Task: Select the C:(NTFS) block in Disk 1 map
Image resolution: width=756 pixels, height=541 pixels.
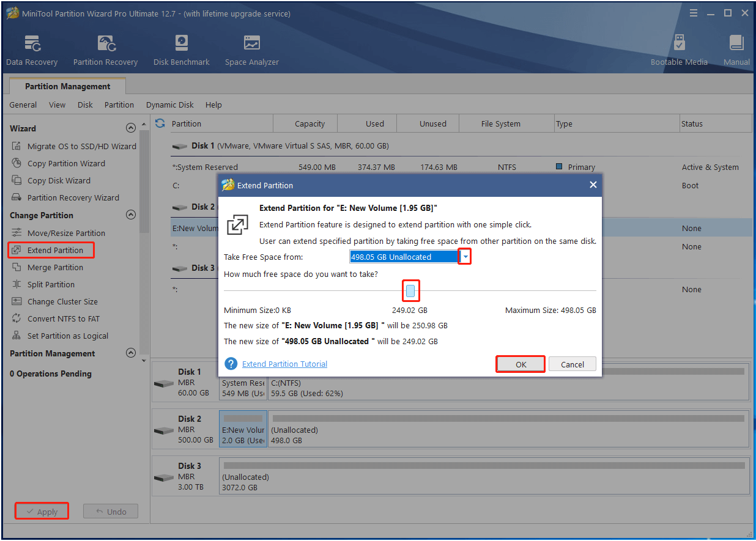Action: click(x=509, y=381)
